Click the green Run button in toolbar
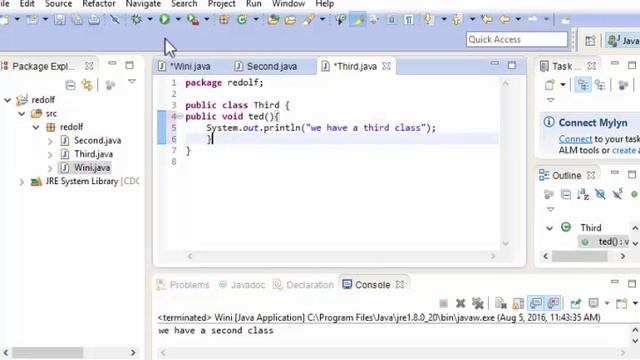Viewport: 640px width, 360px height. (x=164, y=19)
